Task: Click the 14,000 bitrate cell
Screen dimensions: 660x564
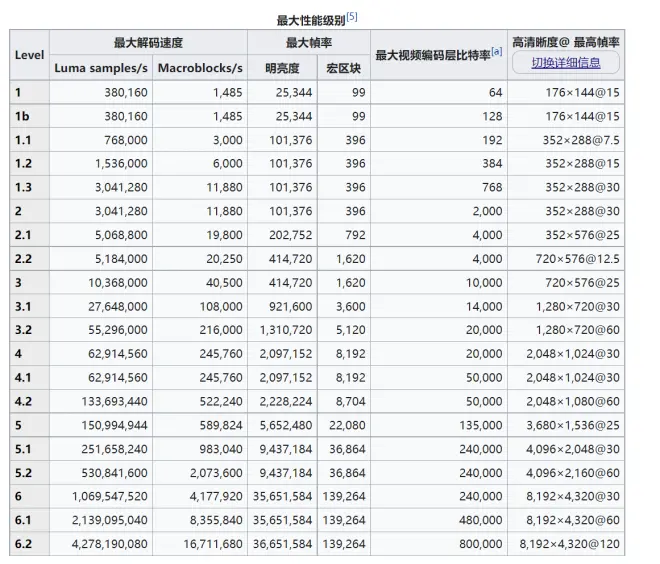Action: click(x=439, y=306)
